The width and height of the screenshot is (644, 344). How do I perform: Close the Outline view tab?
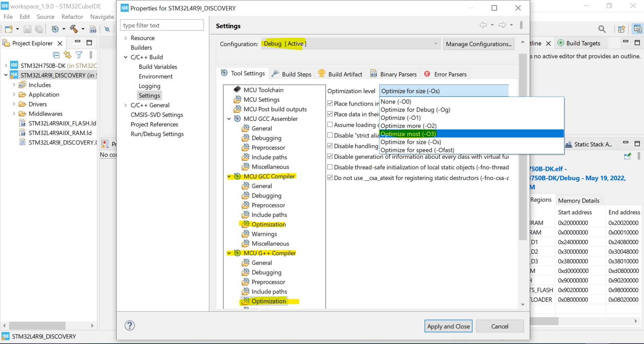549,43
